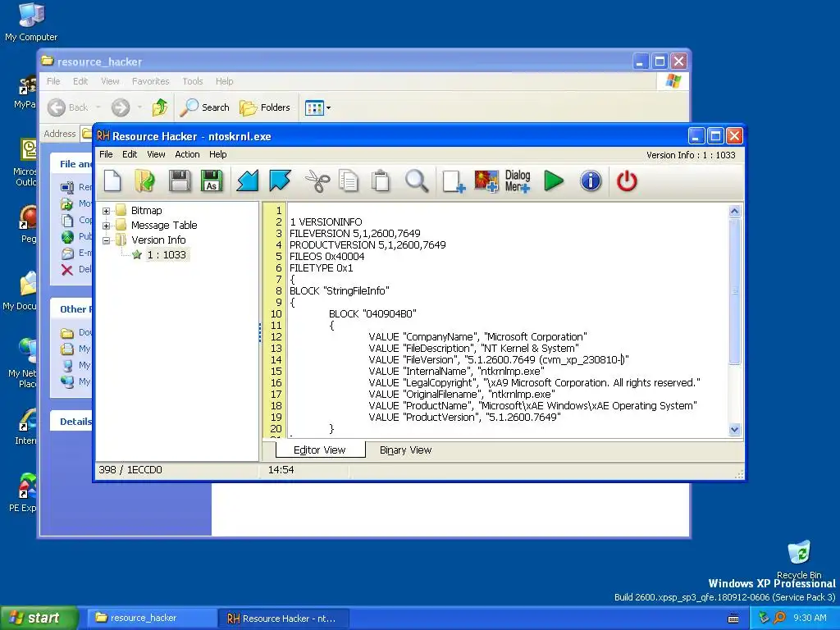Expand the Bitmap tree node
Screen dimensions: 840x630
pyautogui.click(x=106, y=211)
